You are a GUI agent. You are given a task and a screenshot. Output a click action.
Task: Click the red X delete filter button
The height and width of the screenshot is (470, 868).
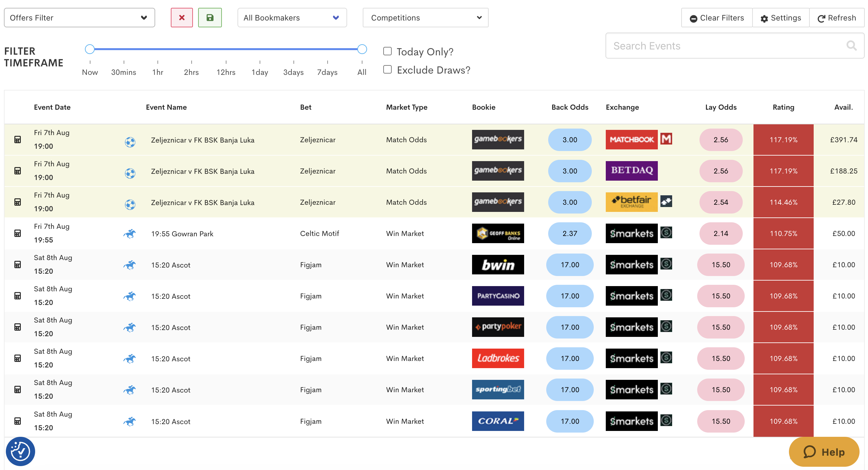pos(182,18)
